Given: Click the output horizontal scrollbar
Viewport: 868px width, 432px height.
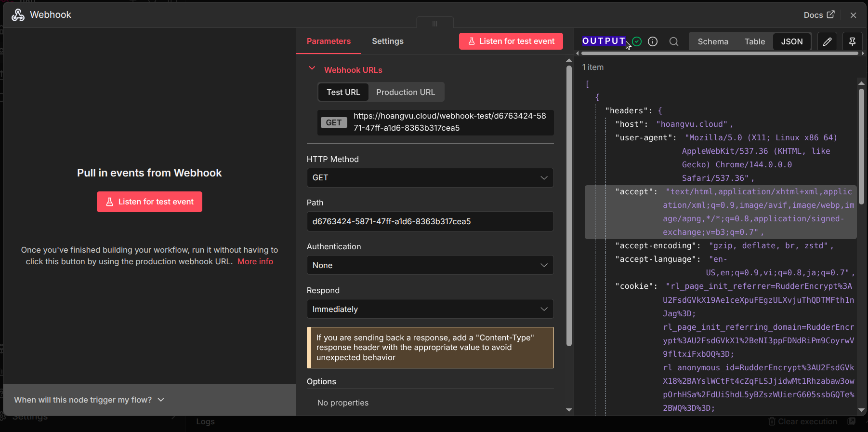Looking at the screenshot, I should 720,54.
